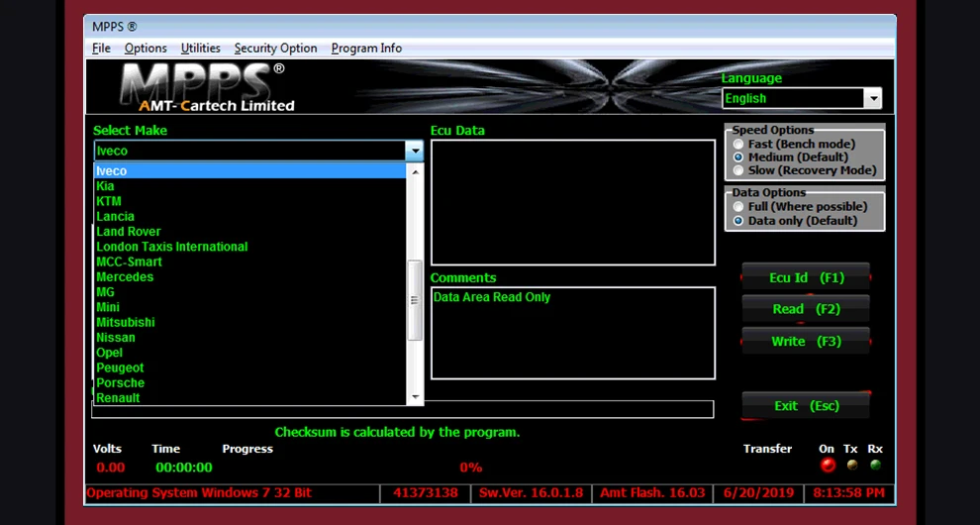Click the 00:00:00 Time reading
The height and width of the screenshot is (525, 980).
[x=184, y=468]
